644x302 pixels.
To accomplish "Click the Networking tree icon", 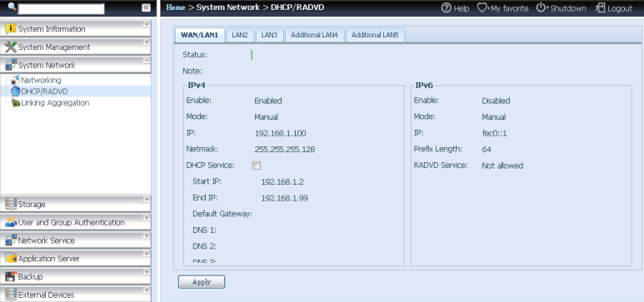I will (x=15, y=80).
